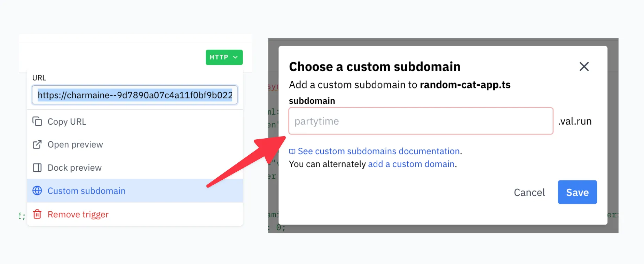Expand the green HTTP dropdown chevron
This screenshot has height=264, width=644.
(x=236, y=57)
